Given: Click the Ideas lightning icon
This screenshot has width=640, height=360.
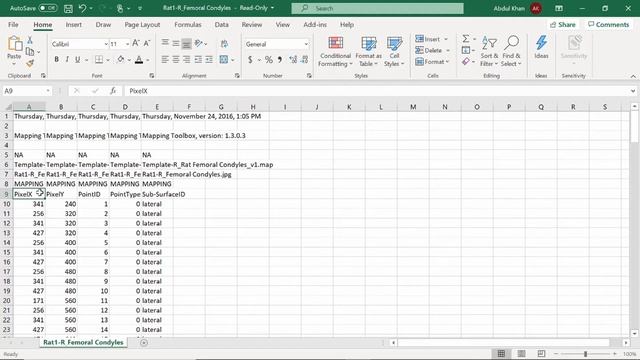Looking at the screenshot, I should tap(541, 47).
